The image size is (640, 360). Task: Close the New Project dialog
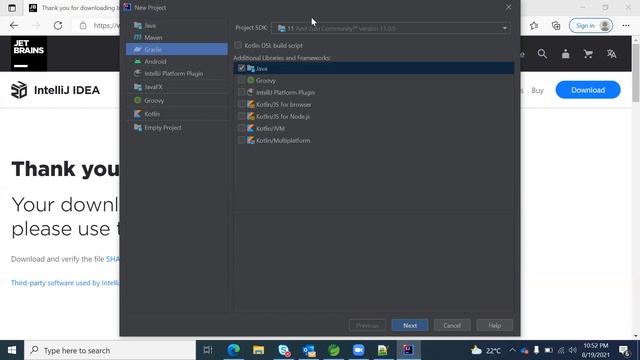click(x=509, y=7)
